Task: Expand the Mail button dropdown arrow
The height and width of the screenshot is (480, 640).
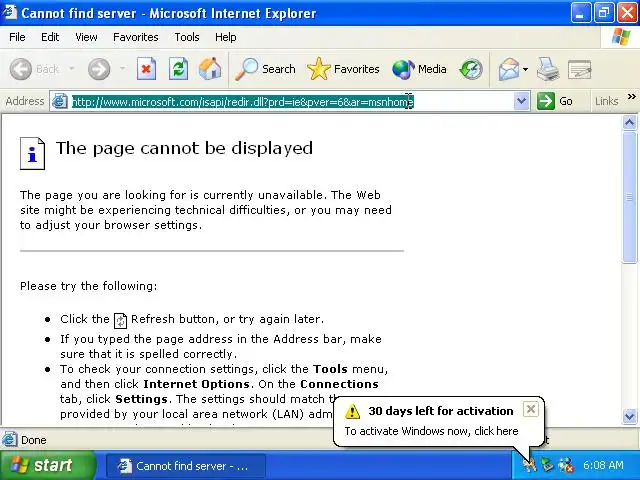Action: (x=525, y=69)
